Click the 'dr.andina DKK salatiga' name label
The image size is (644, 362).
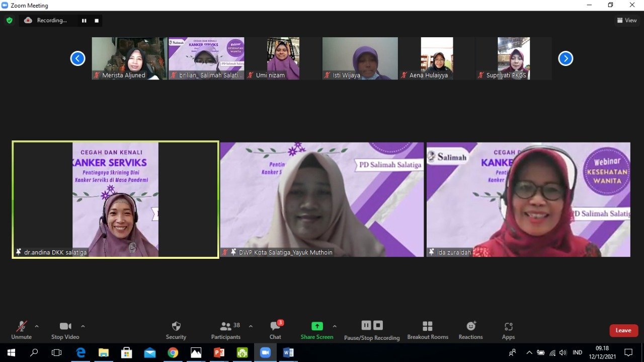click(x=55, y=252)
